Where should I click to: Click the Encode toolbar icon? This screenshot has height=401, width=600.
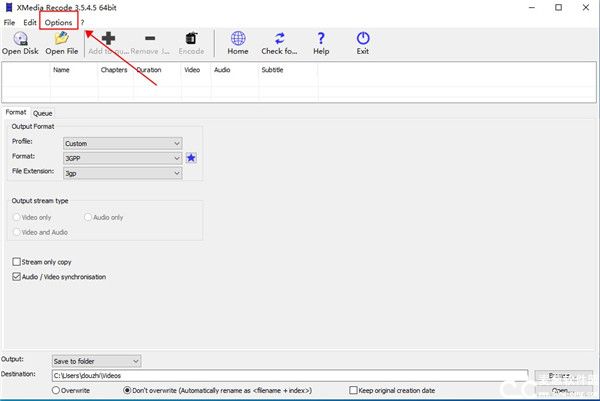[191, 38]
